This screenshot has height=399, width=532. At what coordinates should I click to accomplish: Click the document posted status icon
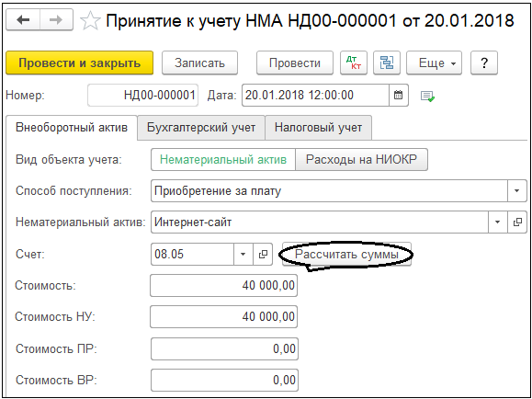pyautogui.click(x=427, y=97)
